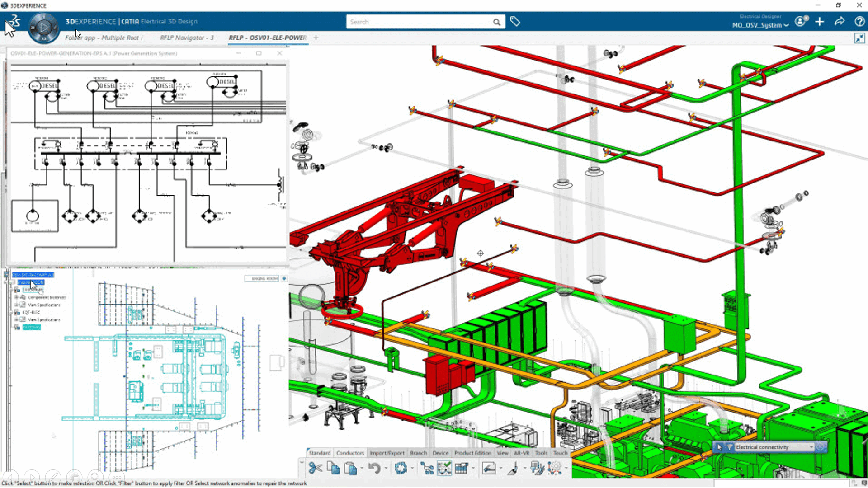Click the Product Edition tab
This screenshot has height=488, width=868.
[x=472, y=453]
